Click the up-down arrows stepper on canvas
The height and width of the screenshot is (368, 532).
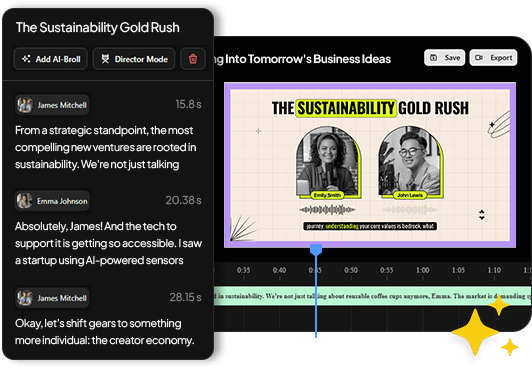(482, 215)
